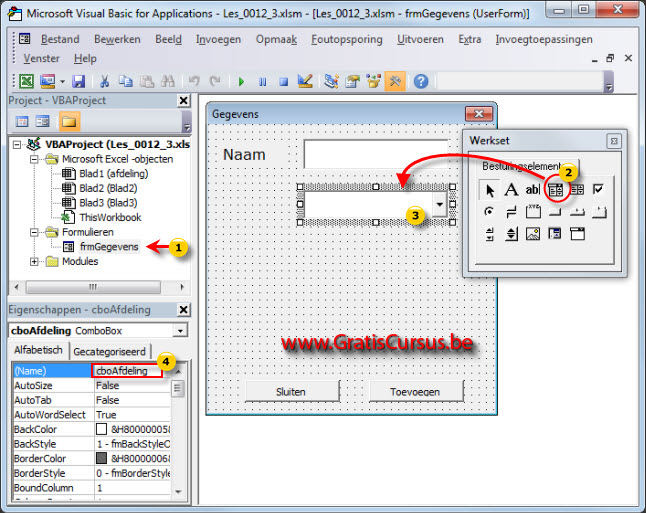The width and height of the screenshot is (646, 513).
Task: Toggle the Toolbox hammer-wrench icon
Action: pyautogui.click(x=395, y=81)
